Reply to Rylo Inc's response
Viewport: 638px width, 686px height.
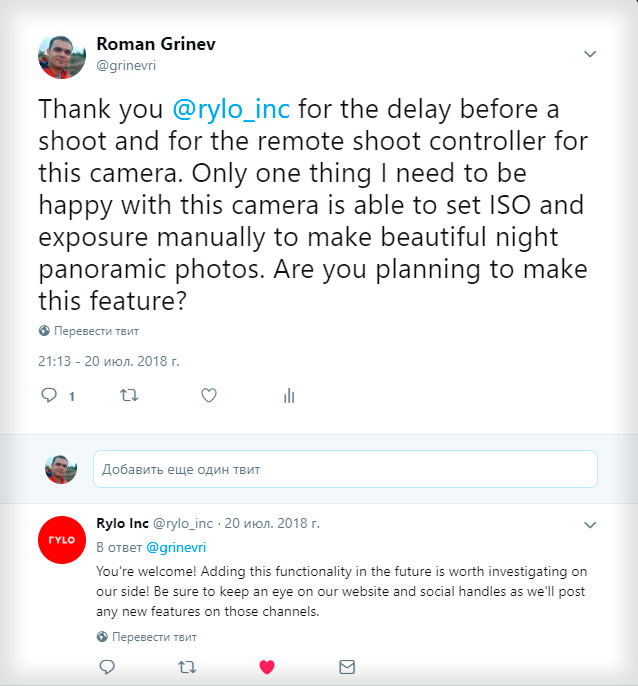106,666
